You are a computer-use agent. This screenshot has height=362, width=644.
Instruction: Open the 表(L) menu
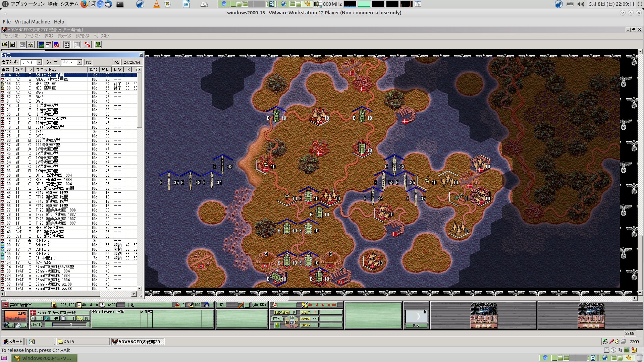49,36
